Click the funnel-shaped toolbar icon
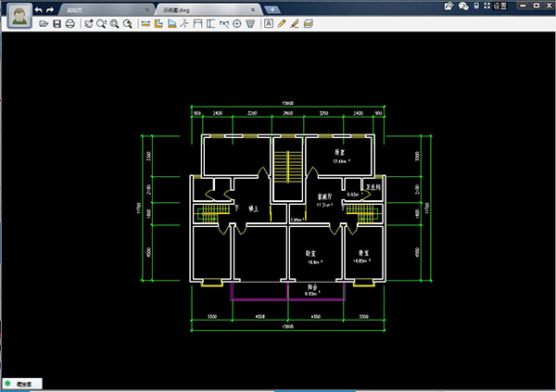The height and width of the screenshot is (392, 556). tap(250, 24)
